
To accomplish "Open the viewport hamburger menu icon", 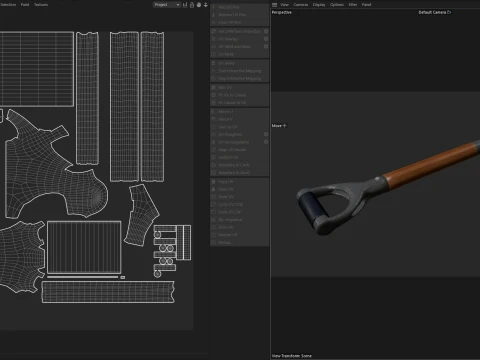I will pyautogui.click(x=274, y=5).
